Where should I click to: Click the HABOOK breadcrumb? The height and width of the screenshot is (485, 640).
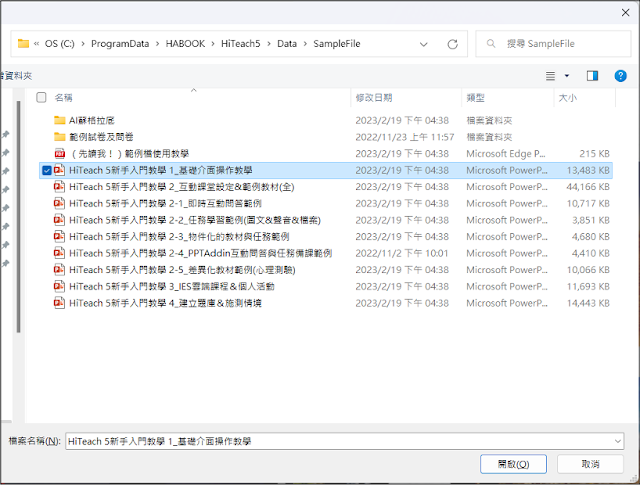pyautogui.click(x=185, y=44)
